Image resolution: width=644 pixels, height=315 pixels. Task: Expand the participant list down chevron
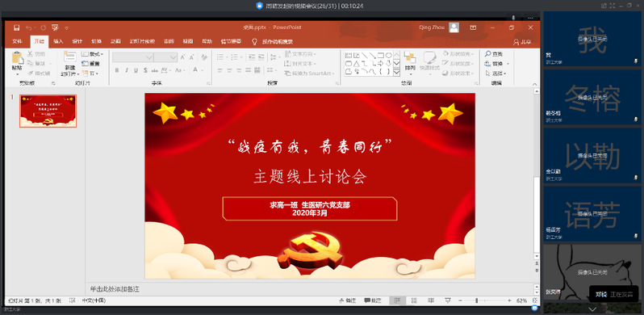(x=592, y=309)
